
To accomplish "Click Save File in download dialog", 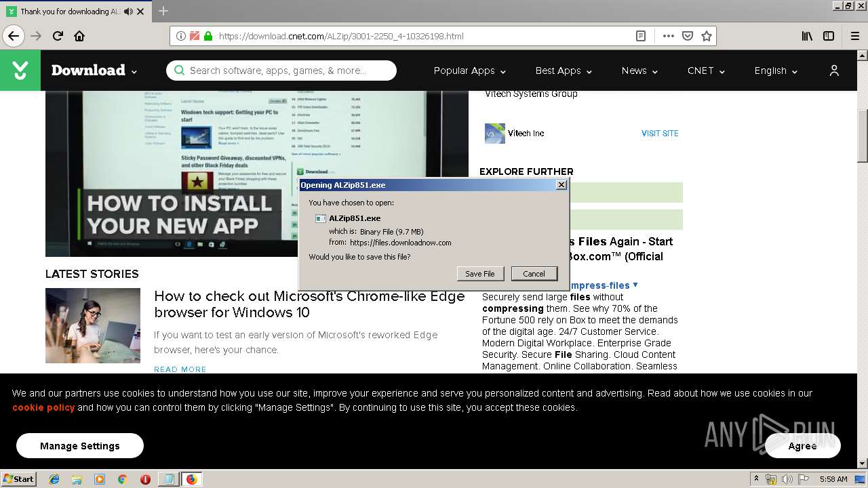I will [x=480, y=274].
